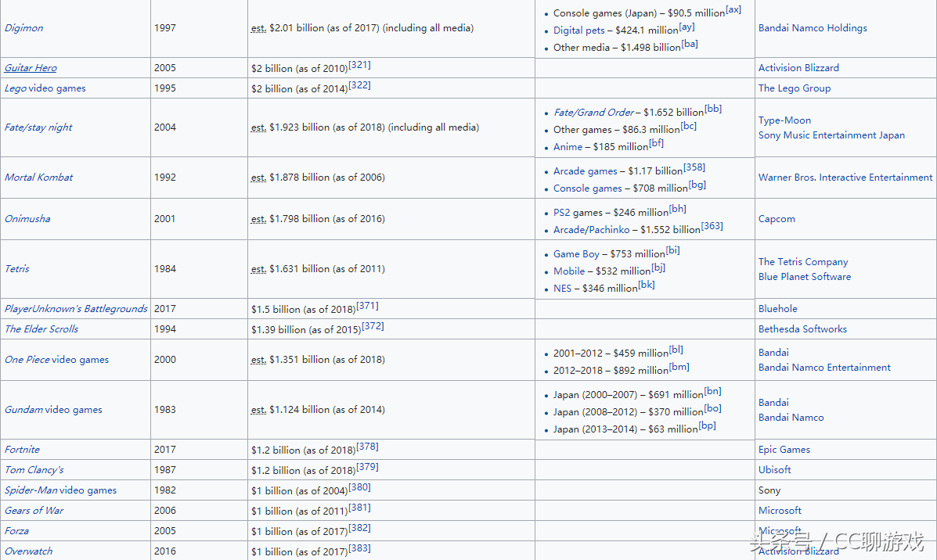
Task: Open the Gundam video games link
Action: (x=53, y=410)
